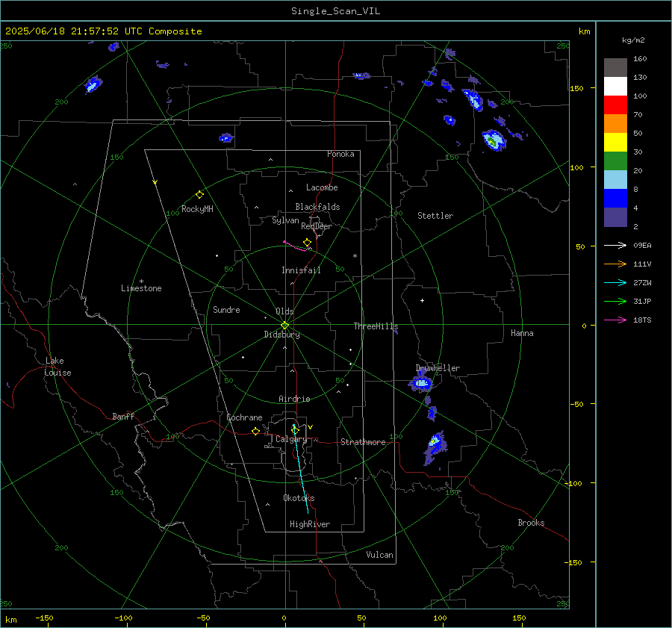This screenshot has height=628, width=672.
Task: Click the Sylvan label
Action: (285, 220)
